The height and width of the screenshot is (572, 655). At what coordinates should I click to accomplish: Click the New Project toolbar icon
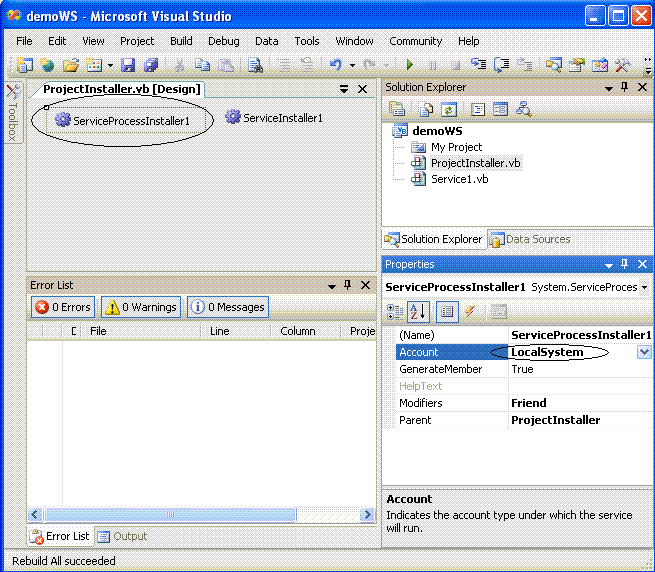[25, 65]
